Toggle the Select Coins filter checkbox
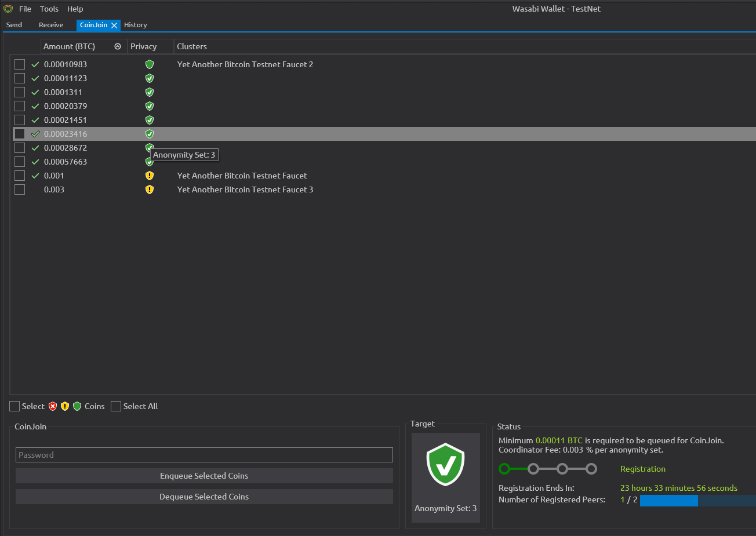Image resolution: width=756 pixels, height=536 pixels. (14, 406)
